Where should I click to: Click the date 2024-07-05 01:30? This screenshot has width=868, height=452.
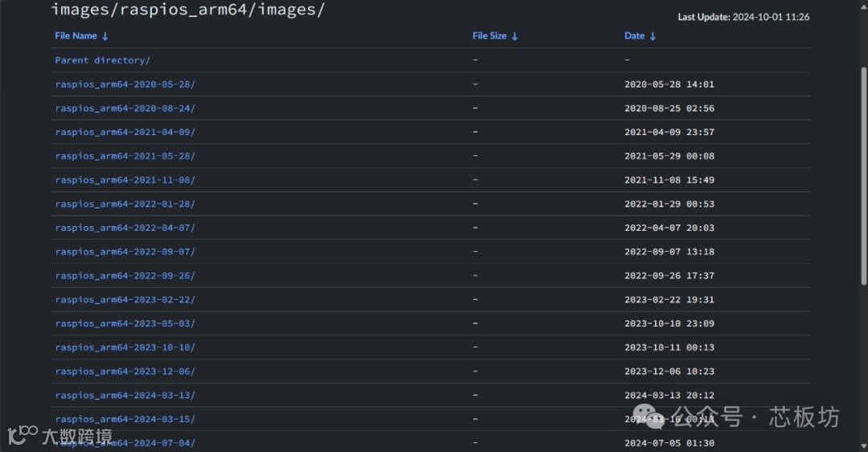tap(669, 443)
